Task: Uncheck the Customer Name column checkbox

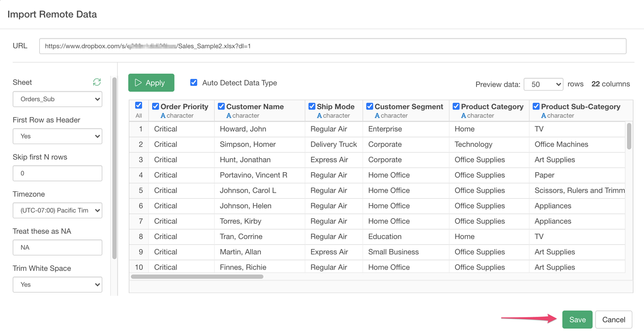Action: [x=221, y=106]
